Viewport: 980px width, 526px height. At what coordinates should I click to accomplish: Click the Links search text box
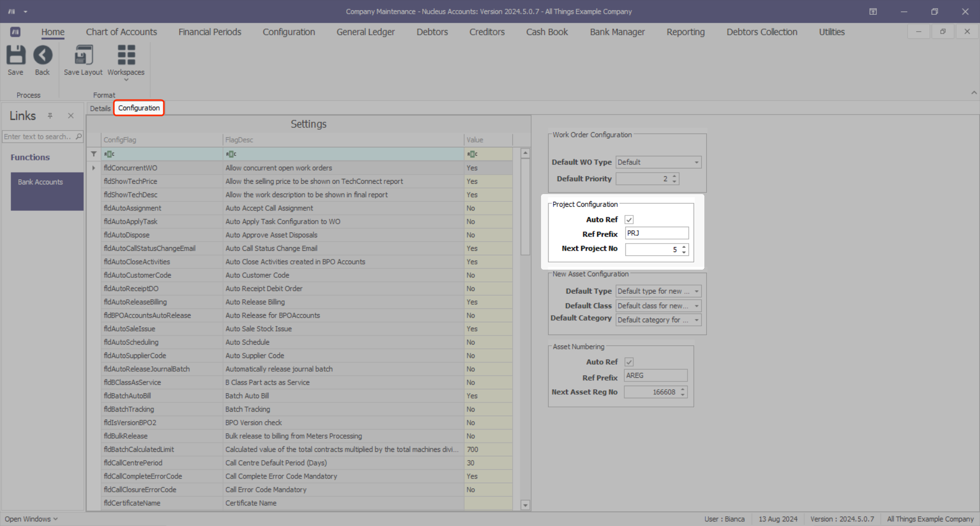click(x=39, y=137)
